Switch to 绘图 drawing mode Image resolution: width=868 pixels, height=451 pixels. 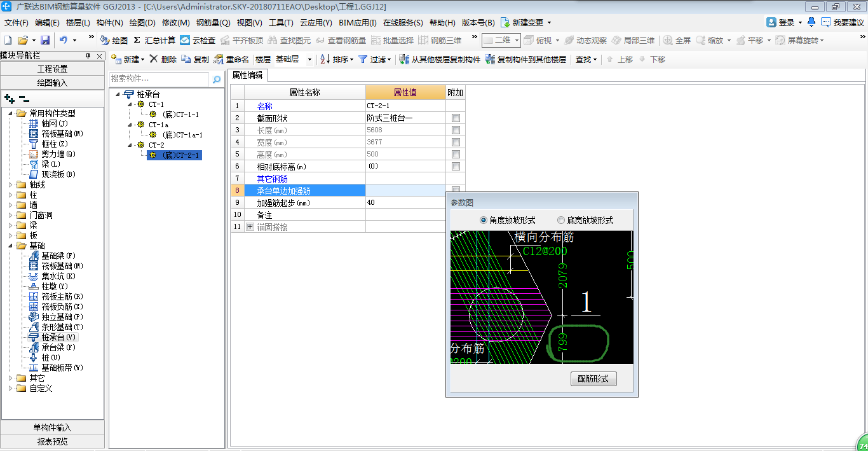[x=113, y=40]
